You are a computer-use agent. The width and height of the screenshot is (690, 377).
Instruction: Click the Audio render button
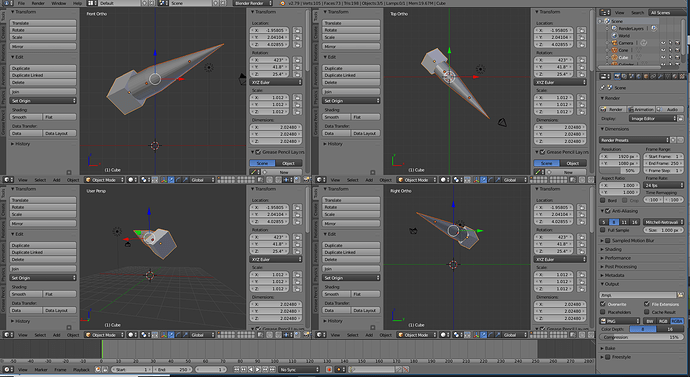pos(670,109)
